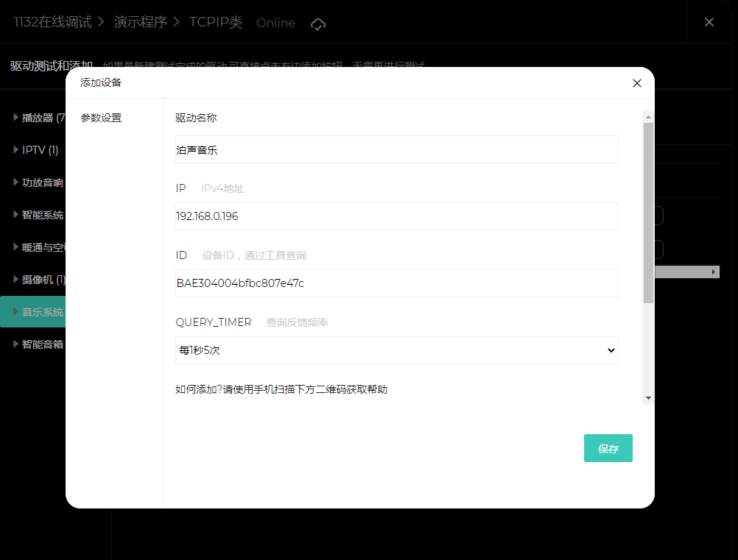738x560 pixels.
Task: Close the Add Device dialog
Action: pyautogui.click(x=637, y=83)
